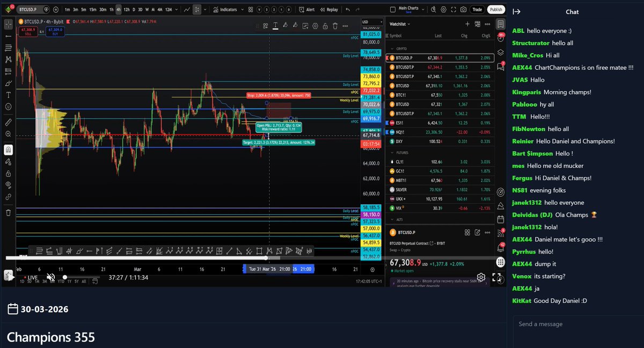
Task: Toggle hide all drawings eye icon
Action: [x=9, y=185]
